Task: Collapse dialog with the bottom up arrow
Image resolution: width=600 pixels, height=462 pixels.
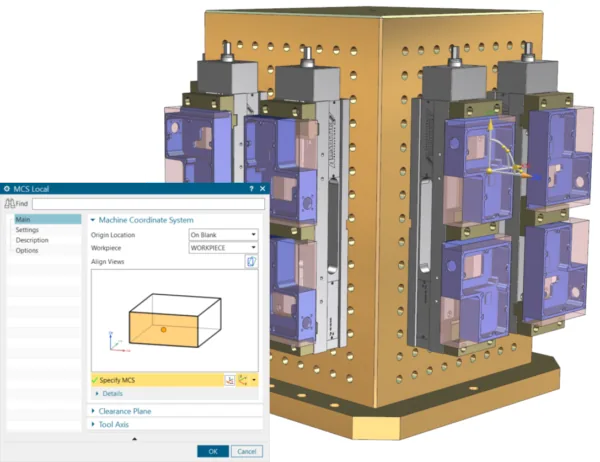Action: point(134,439)
